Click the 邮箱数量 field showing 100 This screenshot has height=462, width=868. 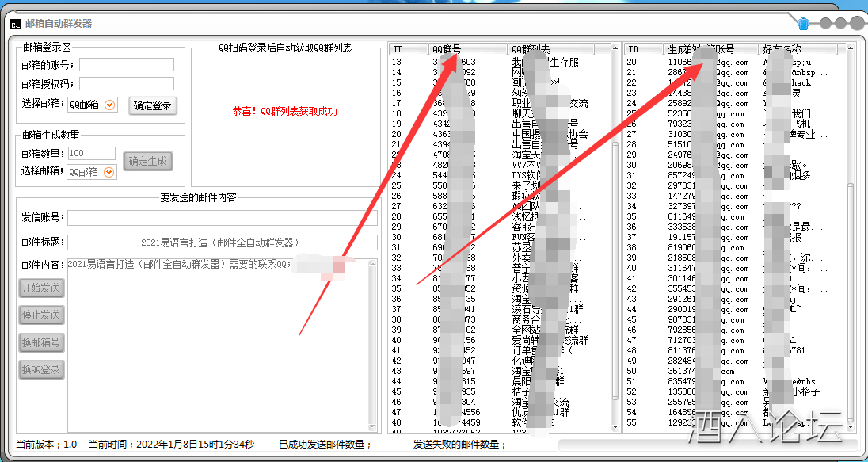click(91, 154)
